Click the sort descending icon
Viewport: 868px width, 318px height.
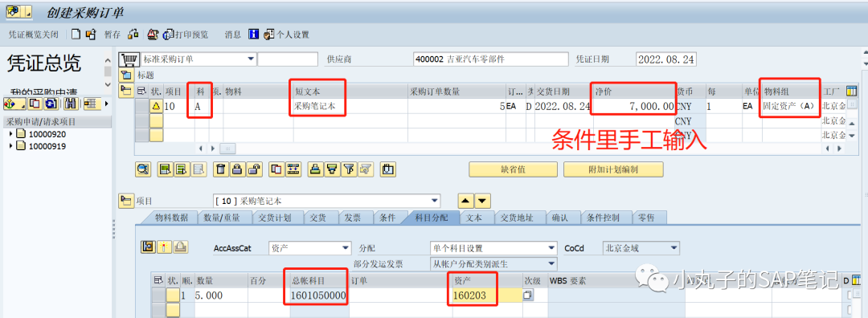332,169
